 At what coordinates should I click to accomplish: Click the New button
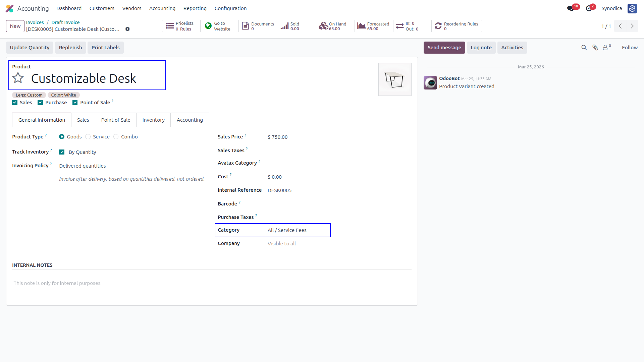pyautogui.click(x=15, y=26)
